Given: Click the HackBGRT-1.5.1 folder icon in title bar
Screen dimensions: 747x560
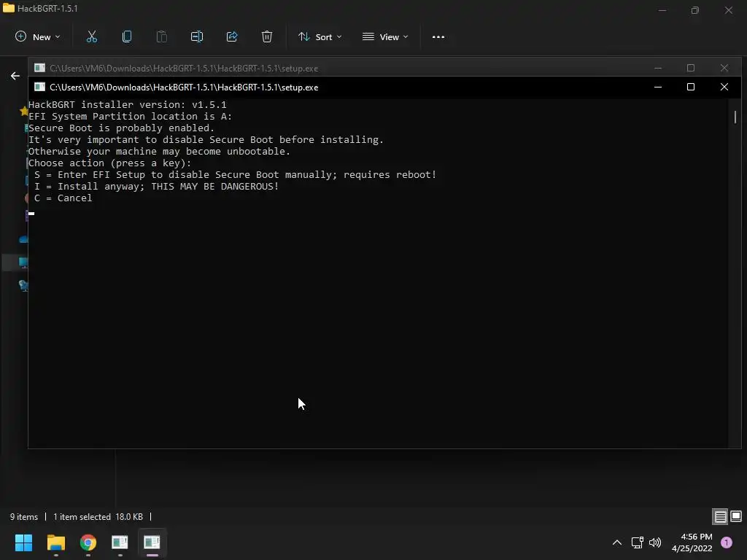Looking at the screenshot, I should pyautogui.click(x=9, y=8).
